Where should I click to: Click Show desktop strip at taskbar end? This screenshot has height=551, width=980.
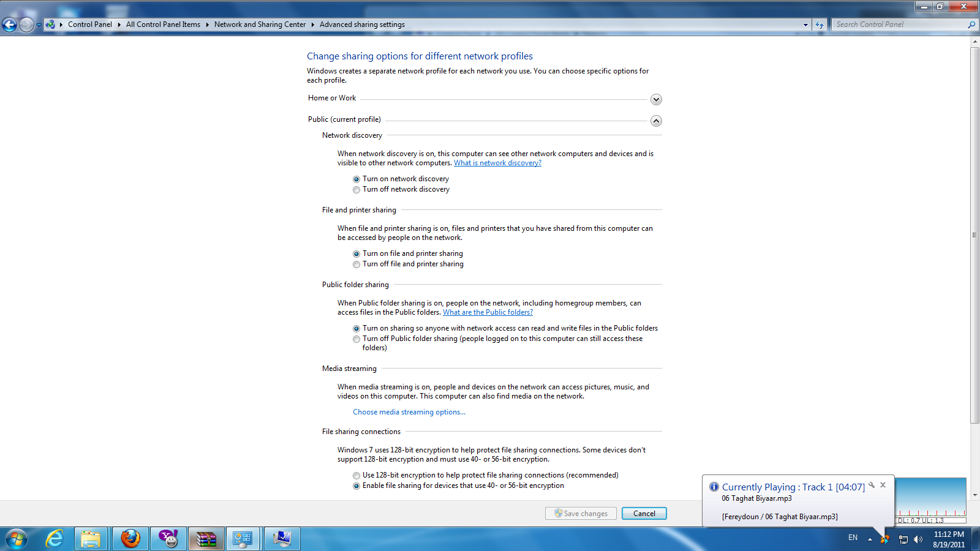pos(975,539)
